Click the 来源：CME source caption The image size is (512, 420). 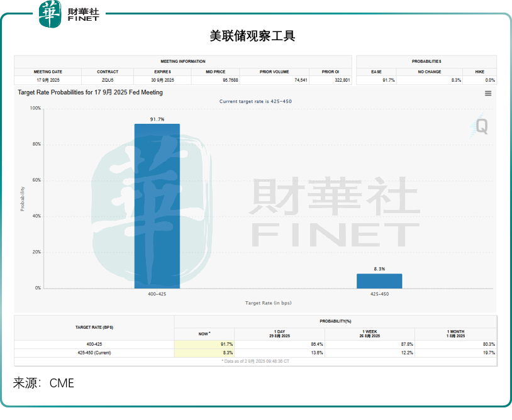[x=44, y=382]
